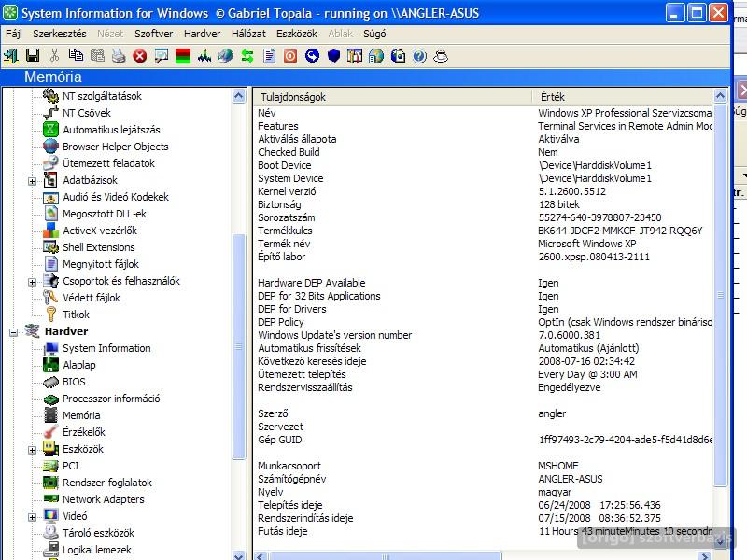Open the BIOS tree entry

[74, 382]
